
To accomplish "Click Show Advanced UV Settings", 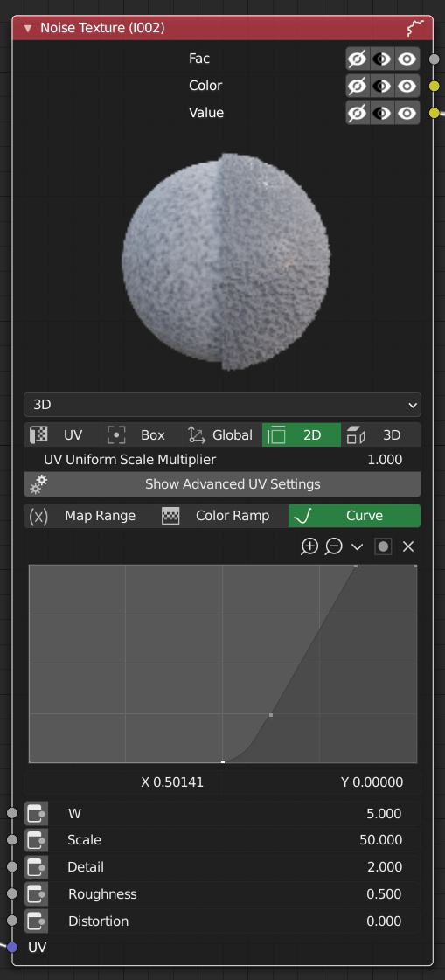I will 222,484.
